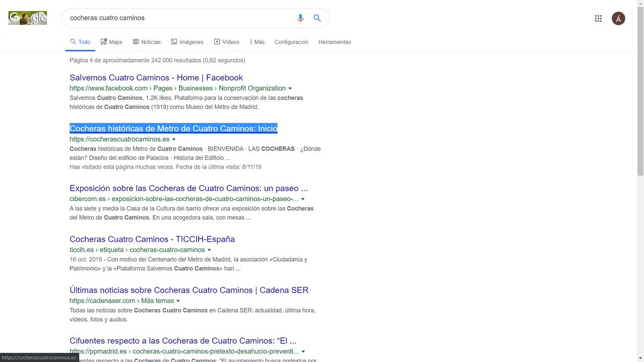Click the scrollbar up arrow

click(640, 4)
